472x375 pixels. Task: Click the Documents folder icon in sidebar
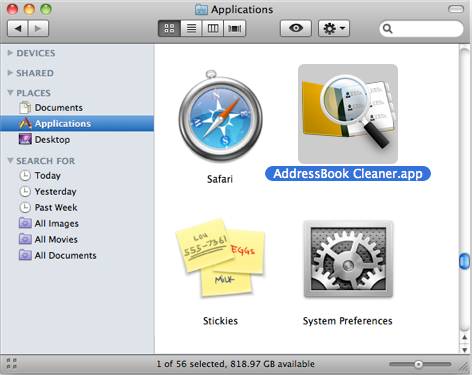pos(25,107)
